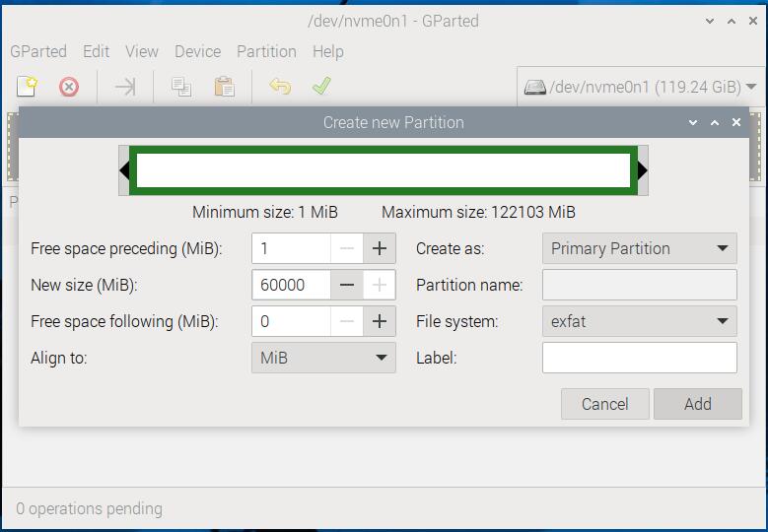The height and width of the screenshot is (532, 768).
Task: Maximize the Create new Partition dialog
Action: (x=715, y=122)
